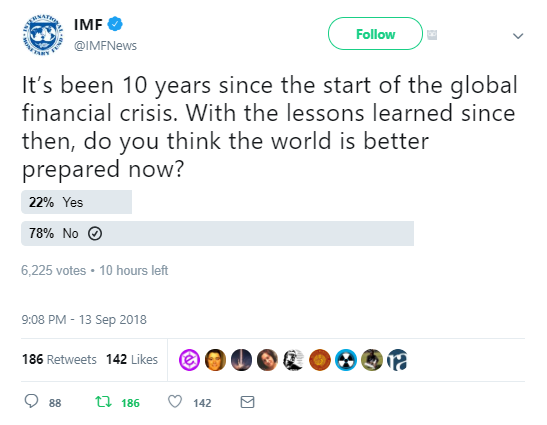View the 142 Likes list

pos(132,359)
